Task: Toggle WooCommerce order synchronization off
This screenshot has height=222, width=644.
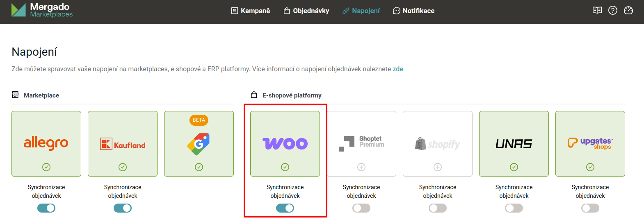Action: pyautogui.click(x=285, y=208)
